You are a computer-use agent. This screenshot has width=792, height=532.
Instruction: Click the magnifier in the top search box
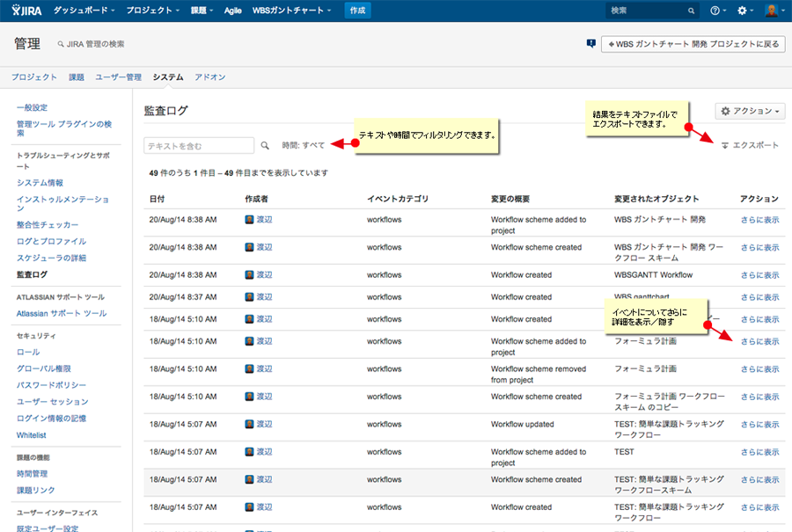pyautogui.click(x=691, y=11)
